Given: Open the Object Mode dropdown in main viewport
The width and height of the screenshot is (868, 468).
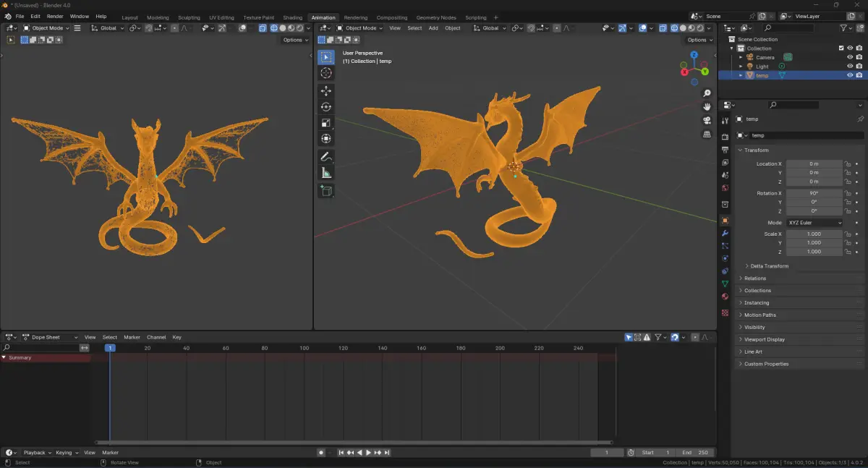Looking at the screenshot, I should click(359, 28).
